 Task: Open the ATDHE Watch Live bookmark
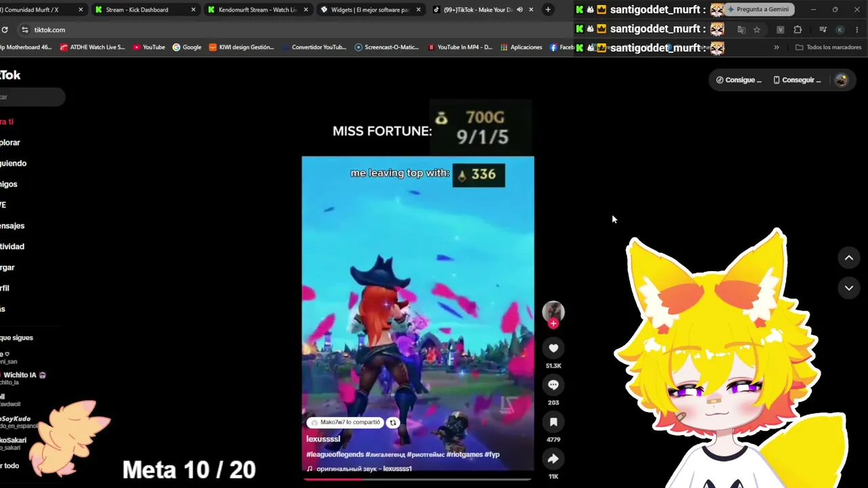click(x=93, y=47)
